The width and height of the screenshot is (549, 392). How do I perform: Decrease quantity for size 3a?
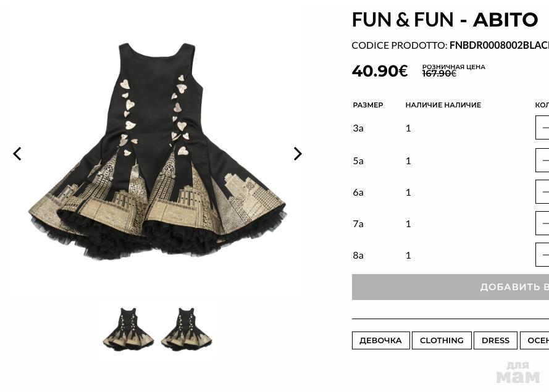[x=542, y=128]
